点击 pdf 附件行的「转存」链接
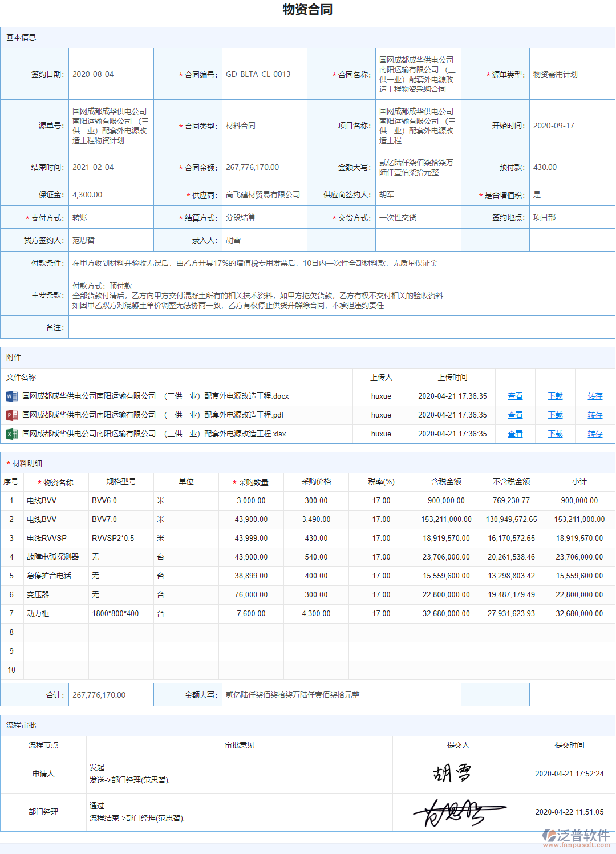 tap(594, 415)
